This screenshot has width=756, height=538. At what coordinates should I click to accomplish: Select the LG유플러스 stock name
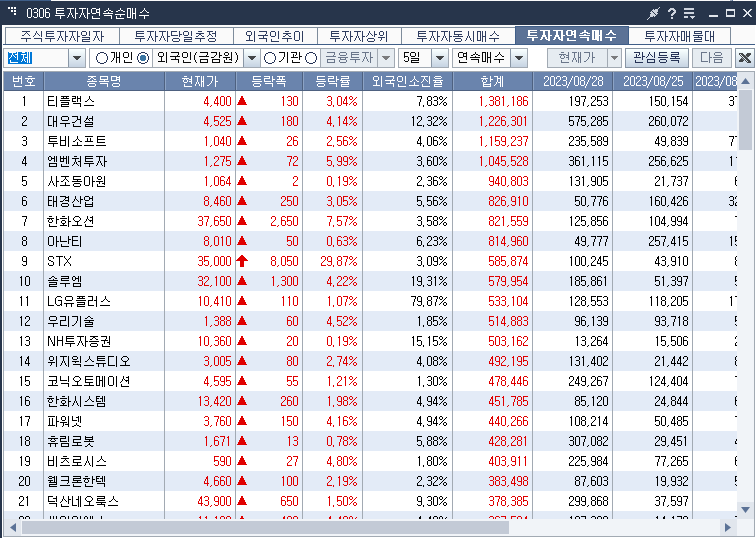(79, 301)
